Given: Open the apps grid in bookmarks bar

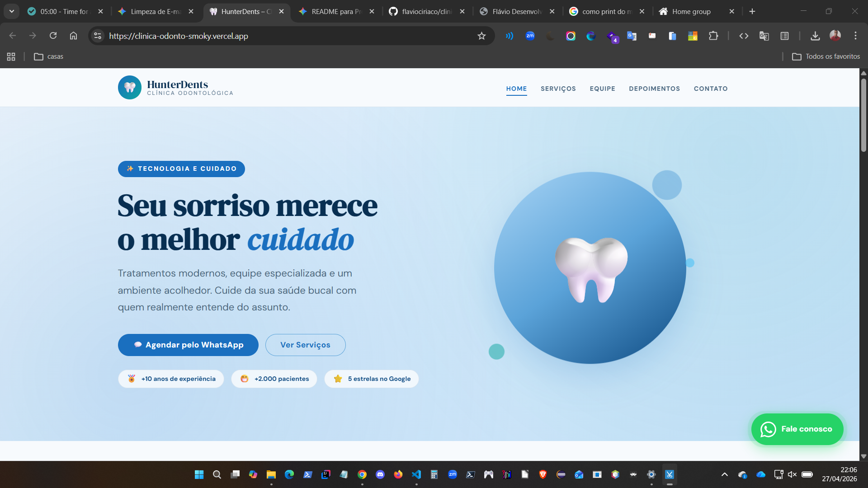Looking at the screenshot, I should click(11, 56).
